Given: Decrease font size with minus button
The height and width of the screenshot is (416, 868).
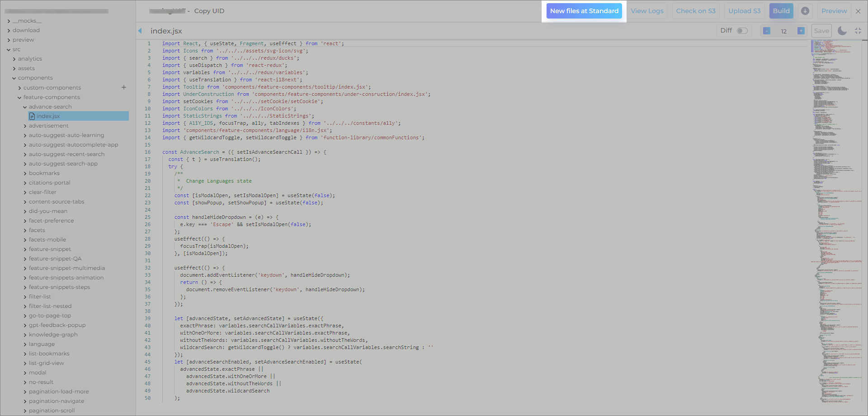Looking at the screenshot, I should pos(767,31).
